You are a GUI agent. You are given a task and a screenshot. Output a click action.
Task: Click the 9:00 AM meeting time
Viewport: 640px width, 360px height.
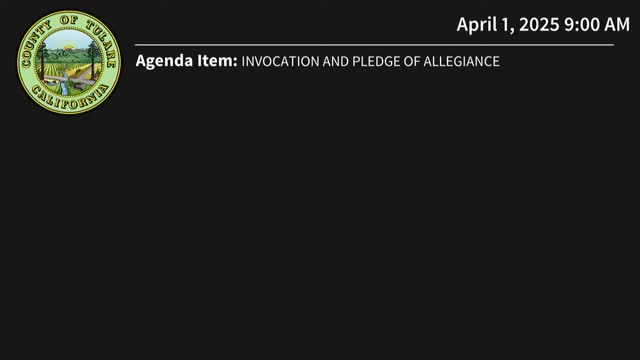click(597, 24)
